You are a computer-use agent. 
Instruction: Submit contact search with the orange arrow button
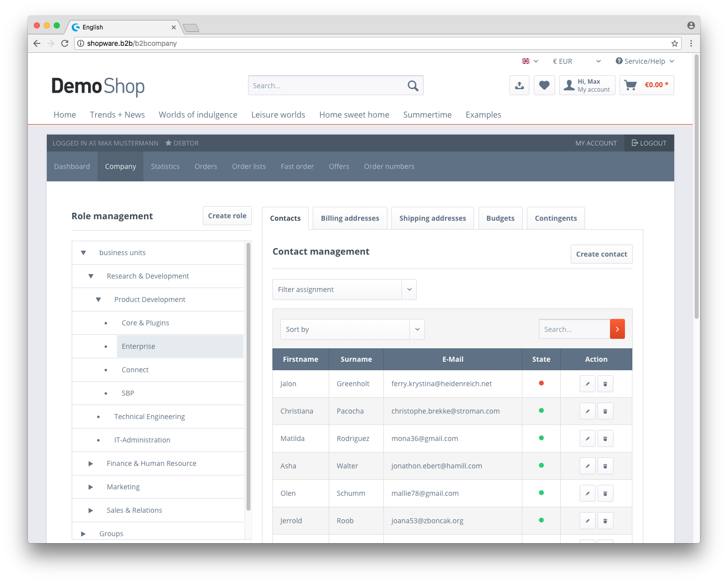[617, 329]
